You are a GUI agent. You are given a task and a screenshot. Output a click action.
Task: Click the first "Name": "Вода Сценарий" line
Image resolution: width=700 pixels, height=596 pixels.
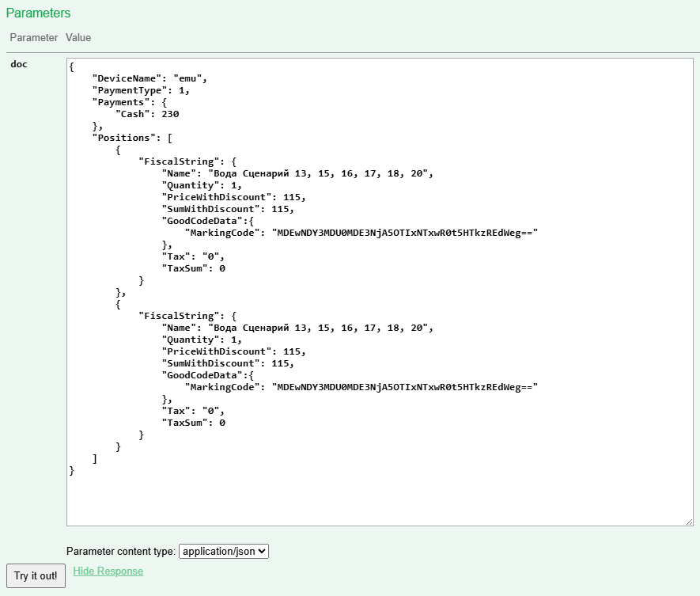click(297, 173)
